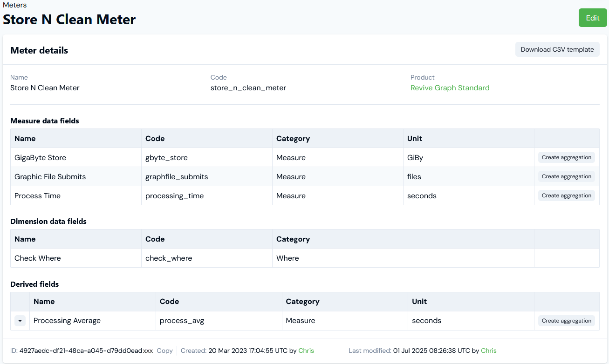Screen dimensions: 609x364
Task: Create aggregation for Process Time
Action: click(567, 195)
